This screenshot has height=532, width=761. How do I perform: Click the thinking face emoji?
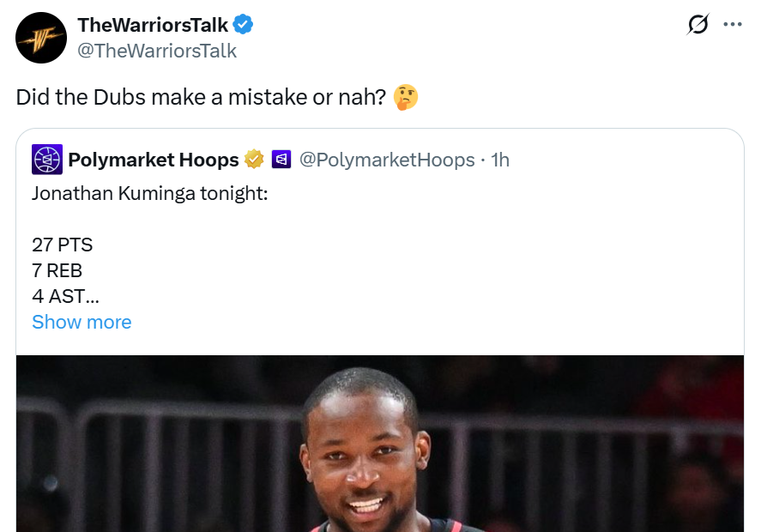pos(405,97)
